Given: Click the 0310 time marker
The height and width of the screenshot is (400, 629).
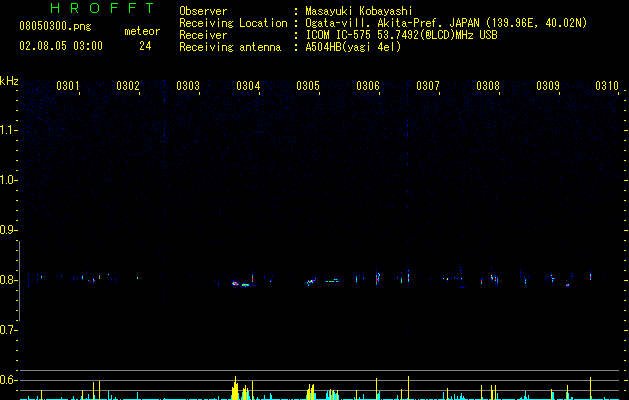Looking at the screenshot, I should point(607,86).
